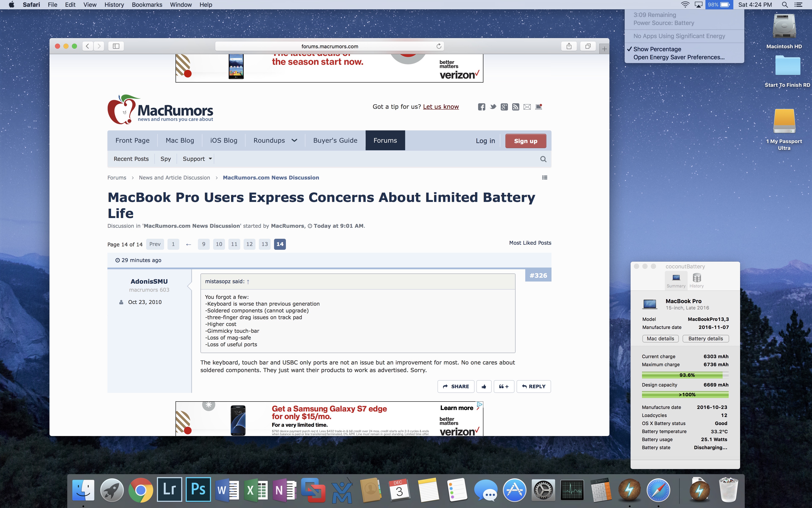Screen dimensions: 812x508
Task: Open Google Chrome in the Dock
Action: coord(141,490)
